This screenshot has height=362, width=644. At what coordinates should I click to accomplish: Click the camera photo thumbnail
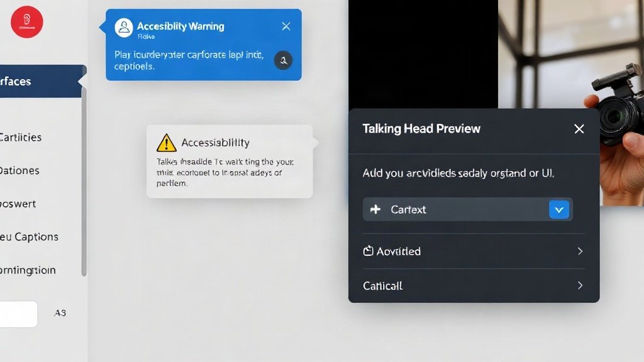click(571, 102)
